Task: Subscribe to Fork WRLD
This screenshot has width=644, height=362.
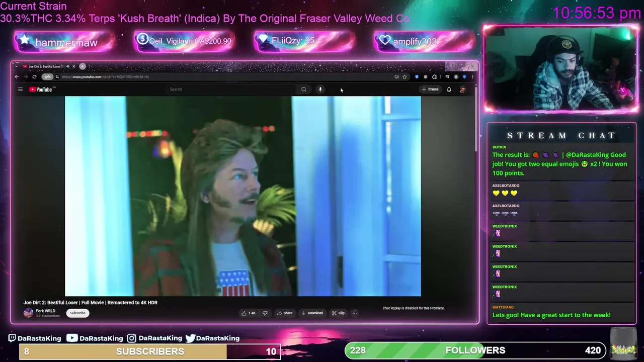Action: pyautogui.click(x=77, y=313)
